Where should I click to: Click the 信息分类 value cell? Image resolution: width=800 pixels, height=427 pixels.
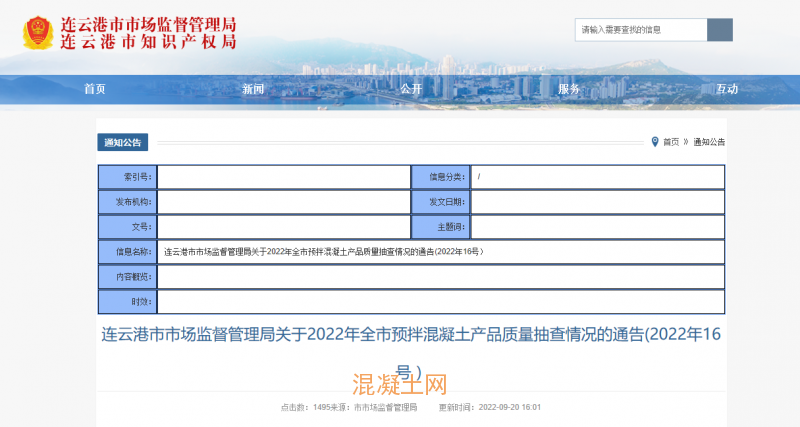point(597,177)
